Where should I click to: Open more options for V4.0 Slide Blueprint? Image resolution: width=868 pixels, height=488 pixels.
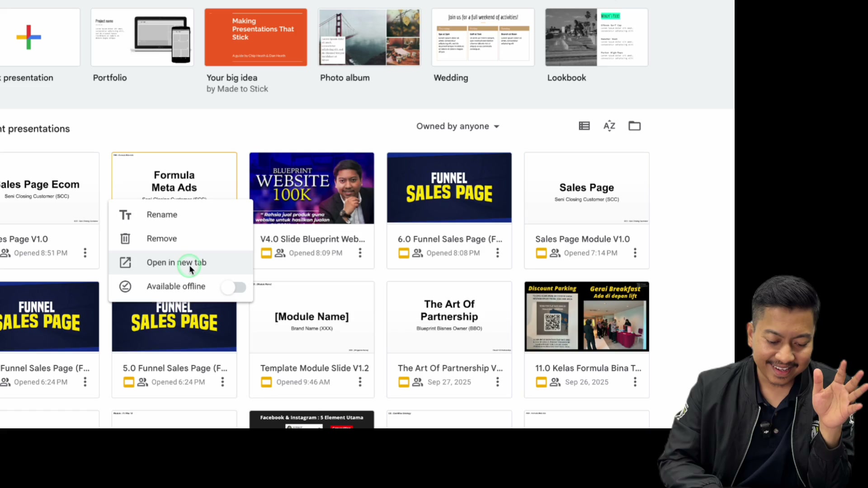coord(360,253)
